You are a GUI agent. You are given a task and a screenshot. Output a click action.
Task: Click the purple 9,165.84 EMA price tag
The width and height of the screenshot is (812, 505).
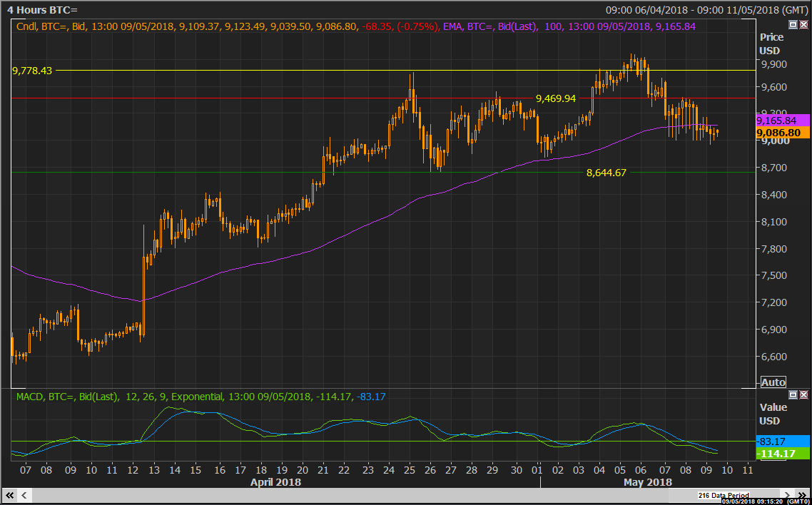tap(780, 121)
